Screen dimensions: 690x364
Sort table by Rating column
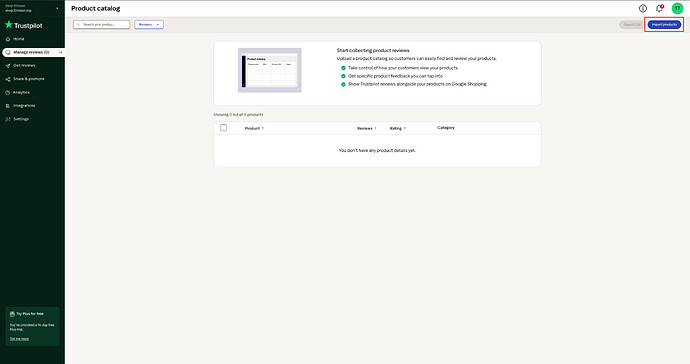397,128
